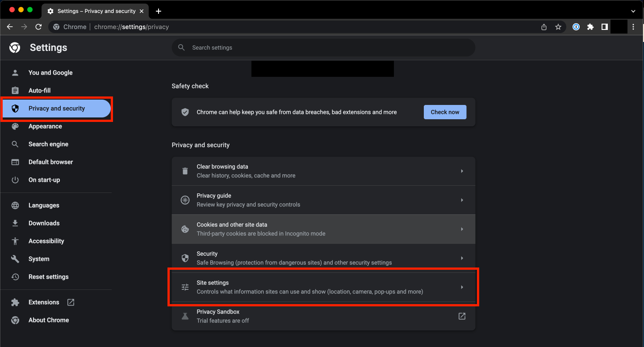This screenshot has height=347, width=644.
Task: Click the Chrome site info icon in address bar
Action: (x=56, y=27)
